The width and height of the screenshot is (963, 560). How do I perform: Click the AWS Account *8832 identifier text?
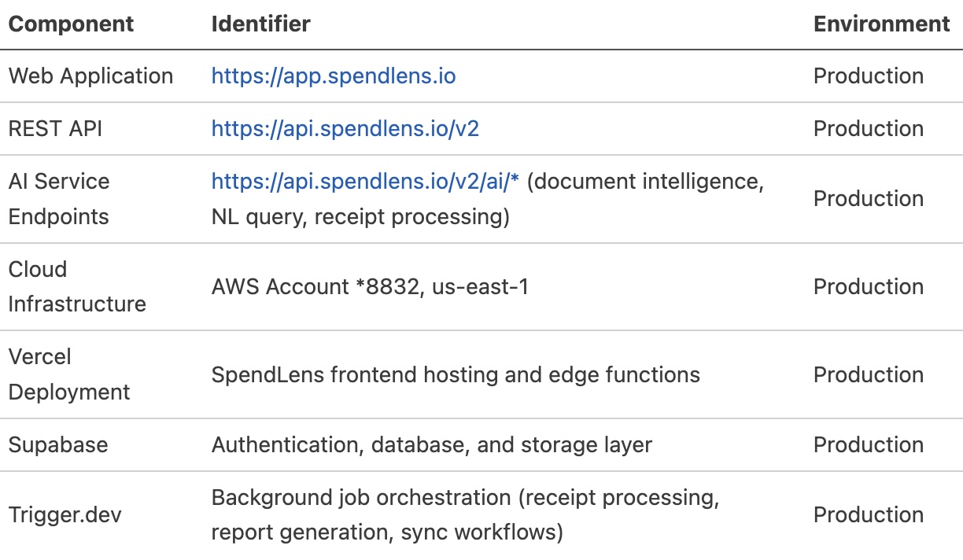tap(370, 287)
